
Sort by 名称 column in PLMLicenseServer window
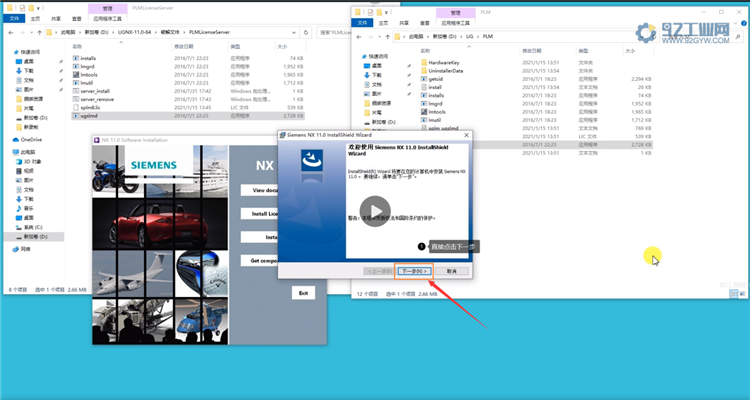(x=77, y=46)
